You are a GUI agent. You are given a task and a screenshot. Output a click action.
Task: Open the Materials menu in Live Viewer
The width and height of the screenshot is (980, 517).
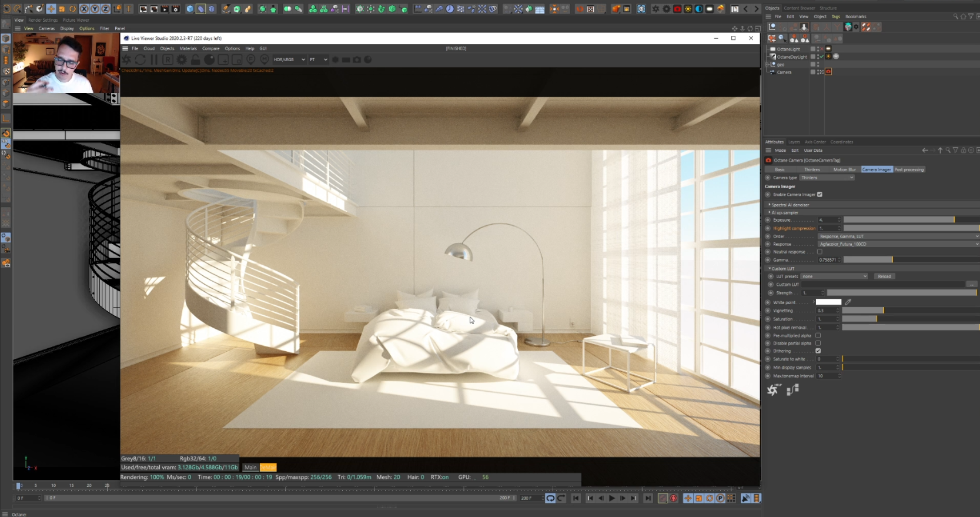188,48
